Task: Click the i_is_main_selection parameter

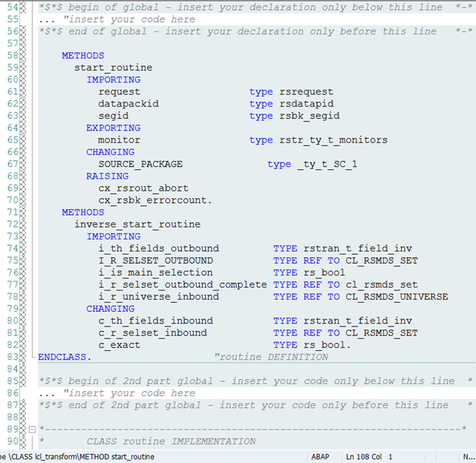Action: [x=156, y=272]
